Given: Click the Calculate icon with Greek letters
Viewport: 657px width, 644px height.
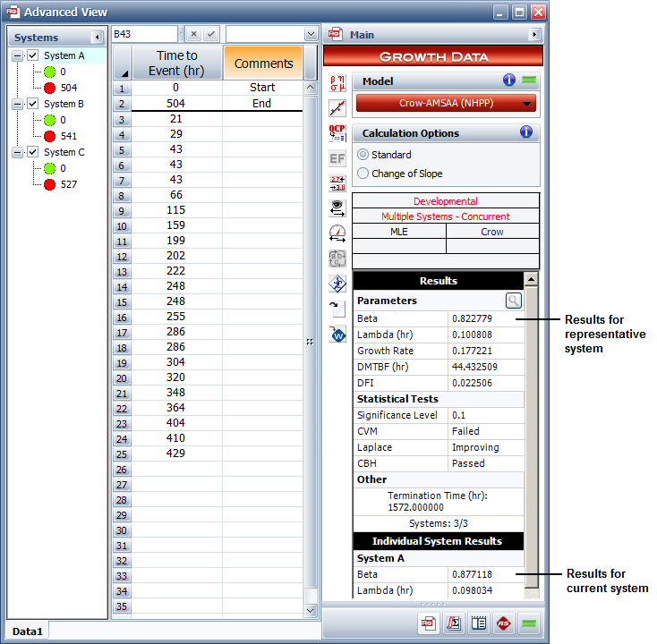Looking at the screenshot, I should pyautogui.click(x=337, y=83).
